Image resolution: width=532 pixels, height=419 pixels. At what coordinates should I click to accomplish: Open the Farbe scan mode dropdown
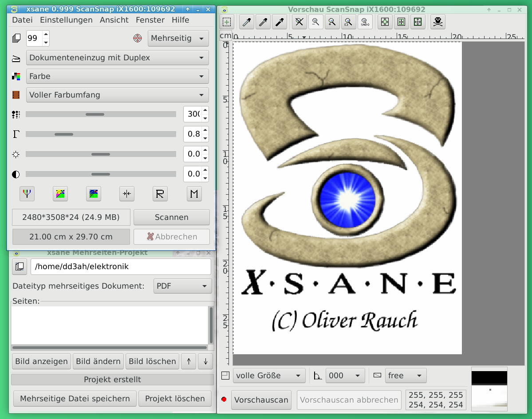pyautogui.click(x=118, y=76)
